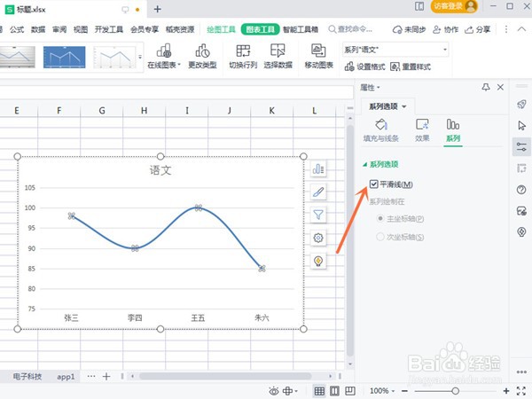Click the properties sliders icon in right sidebar

pyautogui.click(x=521, y=147)
